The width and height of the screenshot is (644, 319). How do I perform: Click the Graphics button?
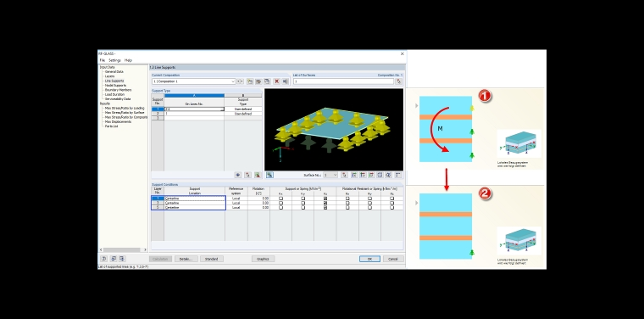tap(263, 259)
